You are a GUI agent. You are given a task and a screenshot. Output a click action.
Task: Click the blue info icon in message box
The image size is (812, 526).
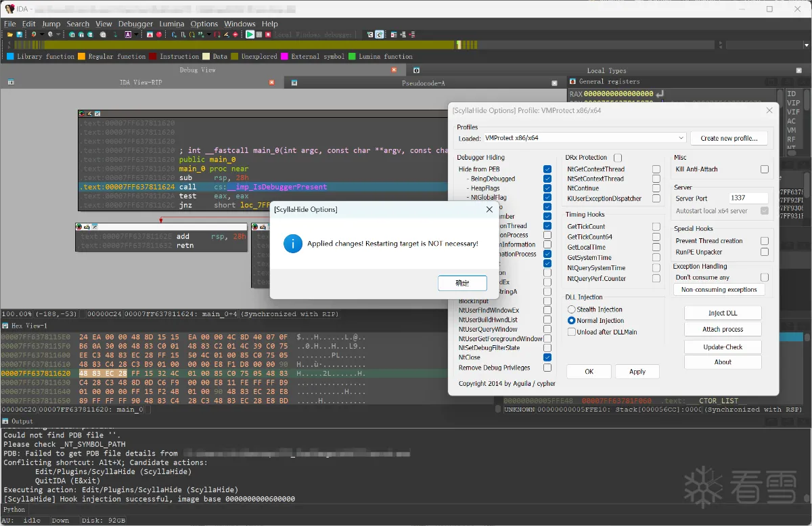292,244
